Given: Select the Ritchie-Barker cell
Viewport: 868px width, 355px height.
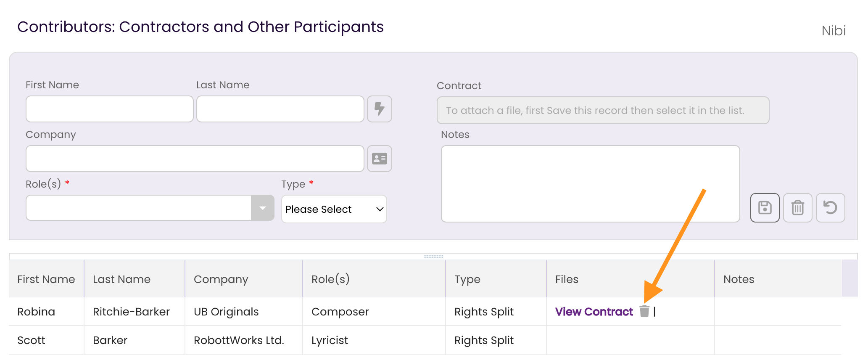Looking at the screenshot, I should (135, 312).
